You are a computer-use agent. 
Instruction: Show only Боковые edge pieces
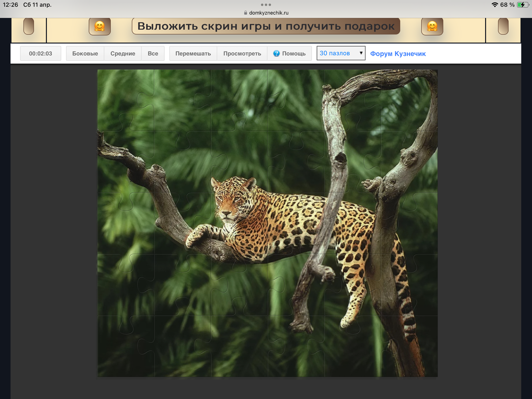pos(85,53)
